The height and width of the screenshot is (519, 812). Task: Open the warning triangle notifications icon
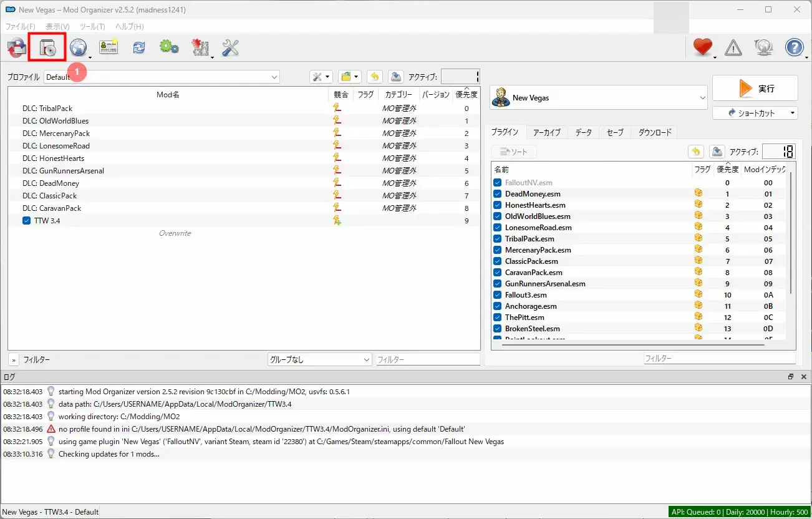(x=733, y=48)
